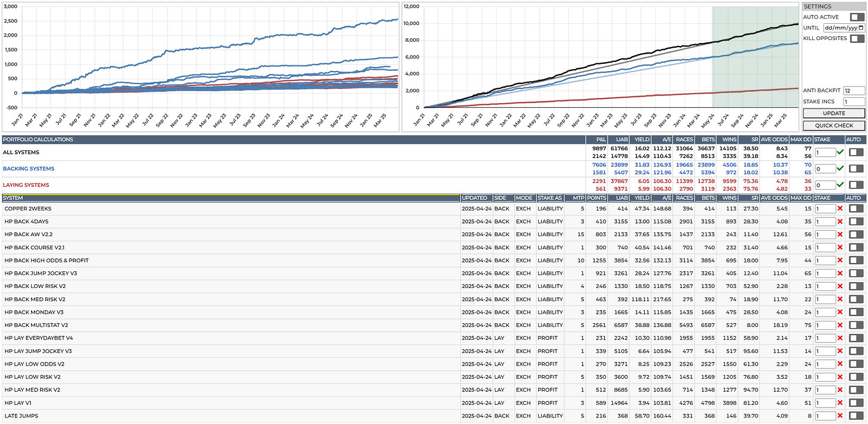Image resolution: width=868 pixels, height=424 pixels.
Task: Click the stake input for BACKING SYSTEMS
Action: [x=824, y=169]
